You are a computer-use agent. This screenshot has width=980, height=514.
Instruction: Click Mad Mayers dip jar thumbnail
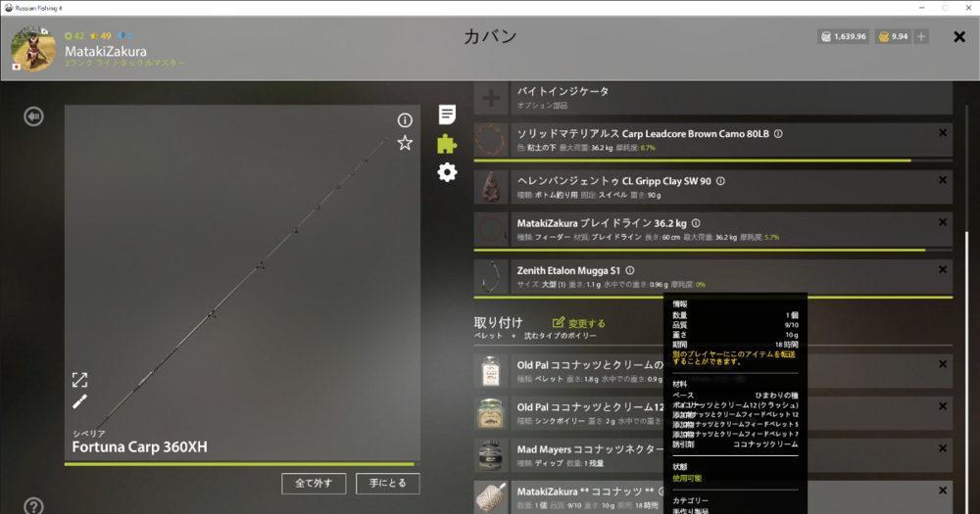click(x=491, y=455)
